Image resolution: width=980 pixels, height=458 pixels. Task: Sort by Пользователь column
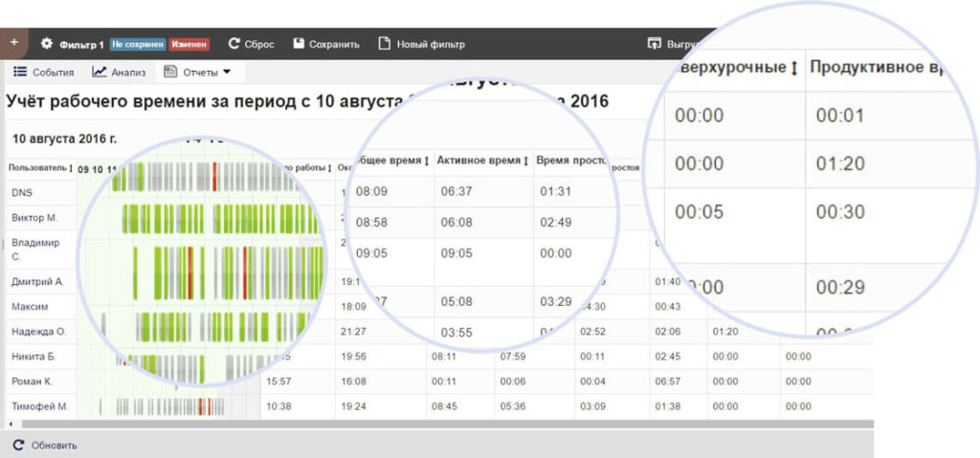41,168
